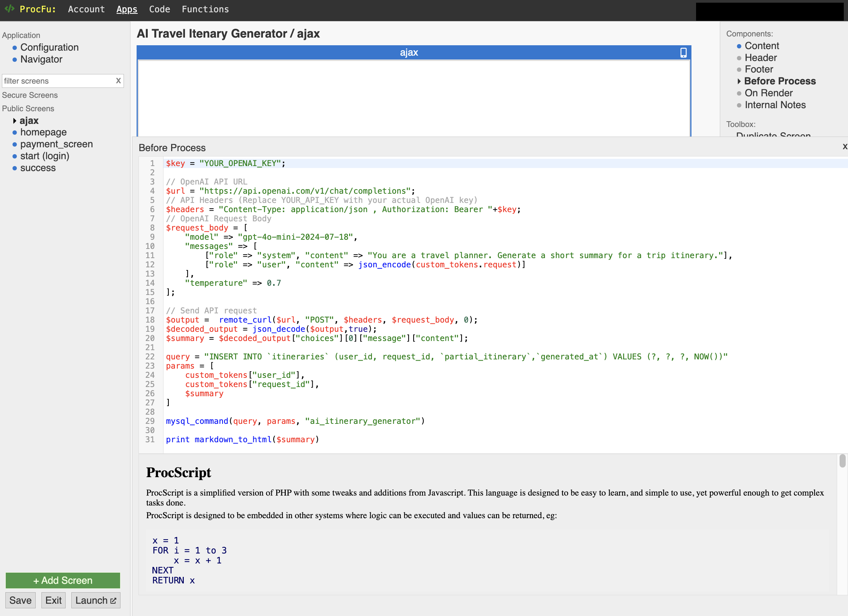Click the ProcFu code logo icon

click(x=10, y=8)
